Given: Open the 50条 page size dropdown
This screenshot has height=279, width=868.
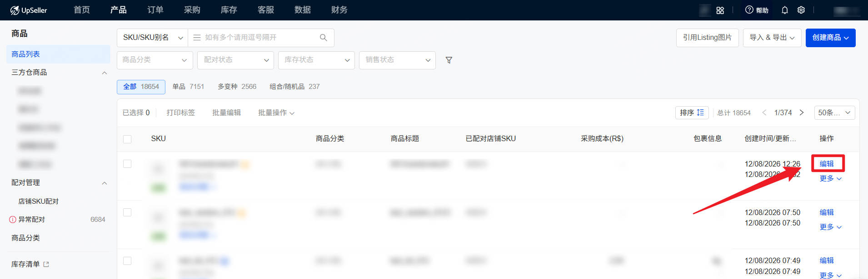Looking at the screenshot, I should [834, 113].
